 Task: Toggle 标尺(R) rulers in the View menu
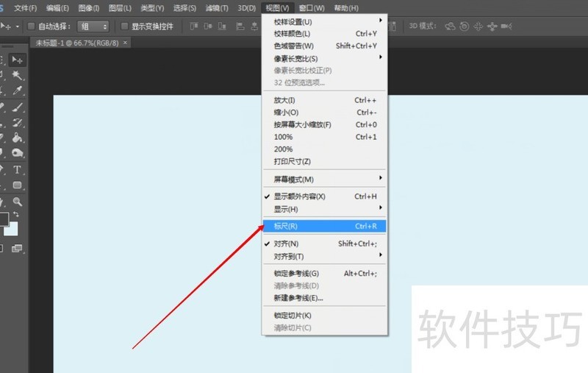pyautogui.click(x=324, y=226)
